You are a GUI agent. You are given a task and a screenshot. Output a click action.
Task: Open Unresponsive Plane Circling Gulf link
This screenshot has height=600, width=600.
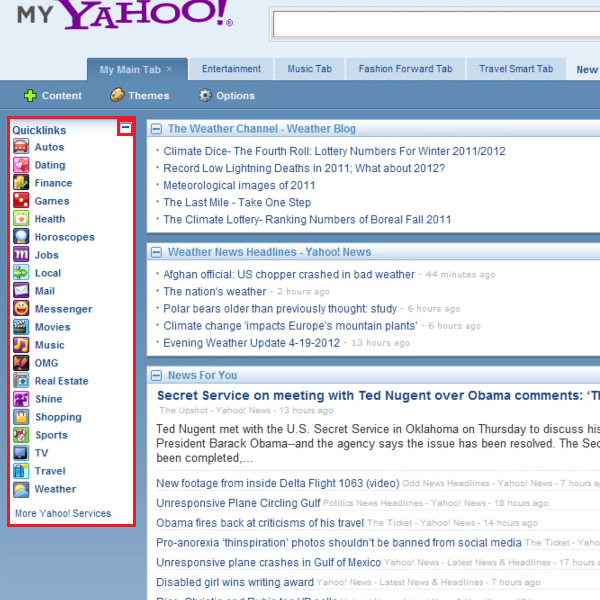click(x=238, y=503)
